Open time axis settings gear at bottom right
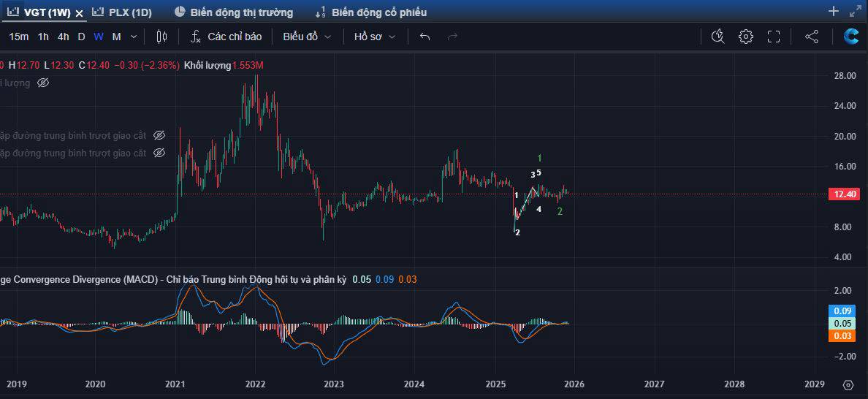 coord(848,384)
